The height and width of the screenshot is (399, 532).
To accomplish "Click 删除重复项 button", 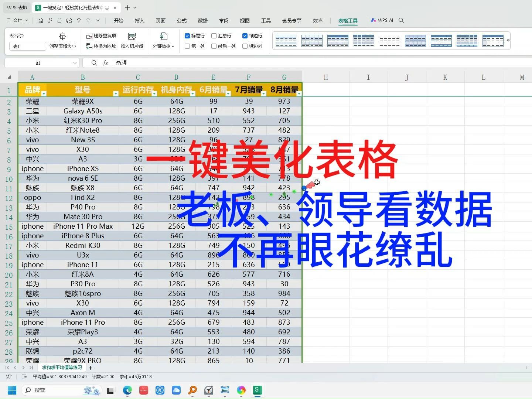I will click(101, 35).
